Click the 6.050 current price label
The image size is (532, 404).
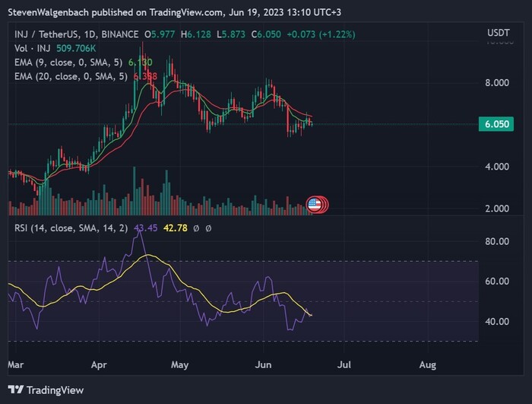[496, 124]
